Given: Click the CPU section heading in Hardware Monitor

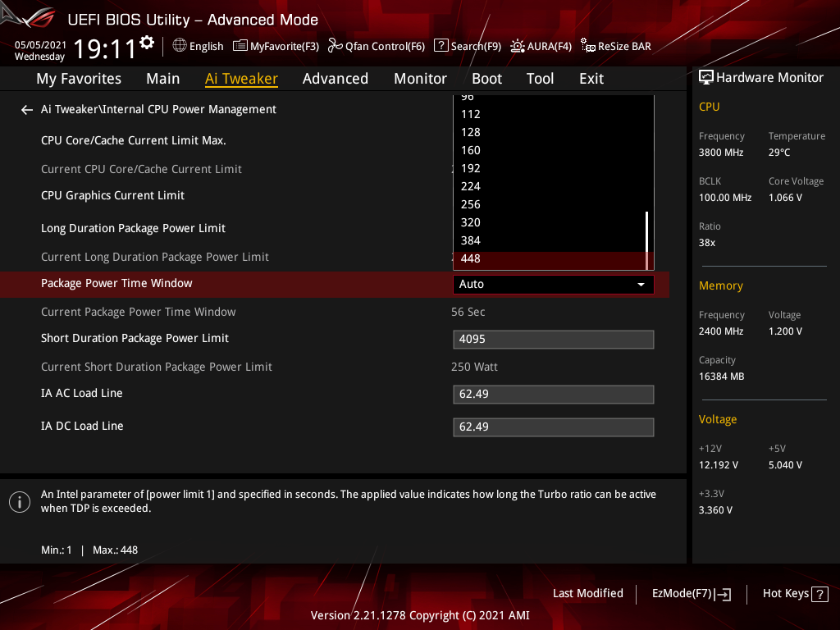Looking at the screenshot, I should (x=709, y=107).
